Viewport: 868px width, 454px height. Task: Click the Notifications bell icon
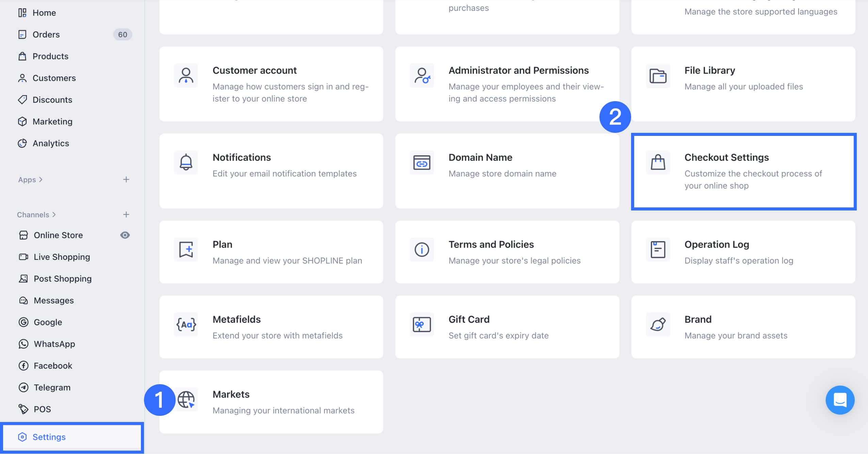click(x=186, y=162)
